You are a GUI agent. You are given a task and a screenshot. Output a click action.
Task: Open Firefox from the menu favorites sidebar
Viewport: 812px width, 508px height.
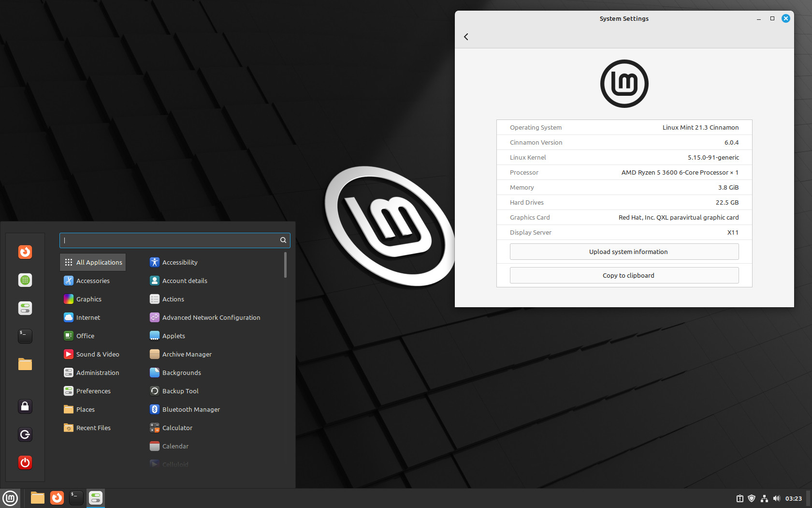pyautogui.click(x=25, y=252)
